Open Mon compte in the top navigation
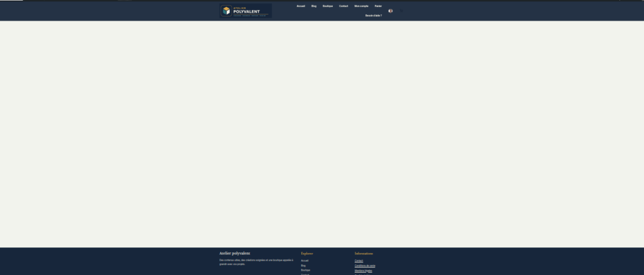Viewport: 644px width, 275px height. point(362,6)
